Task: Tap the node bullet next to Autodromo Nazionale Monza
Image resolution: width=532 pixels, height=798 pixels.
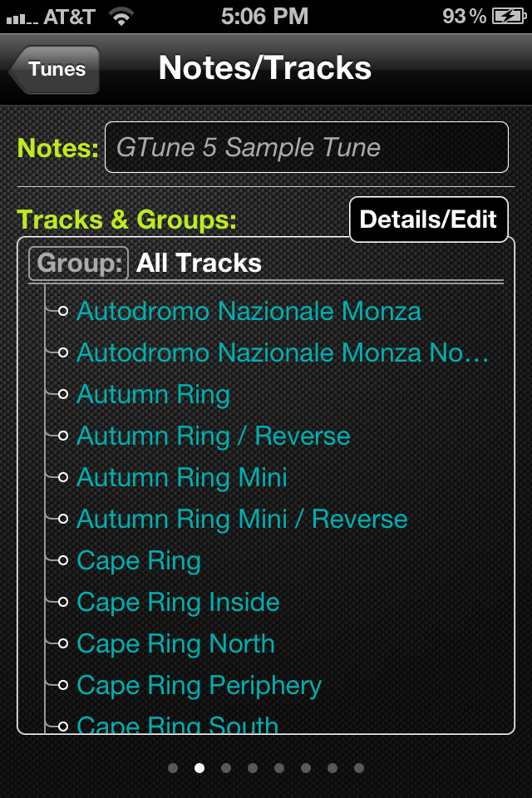Action: pyautogui.click(x=63, y=311)
